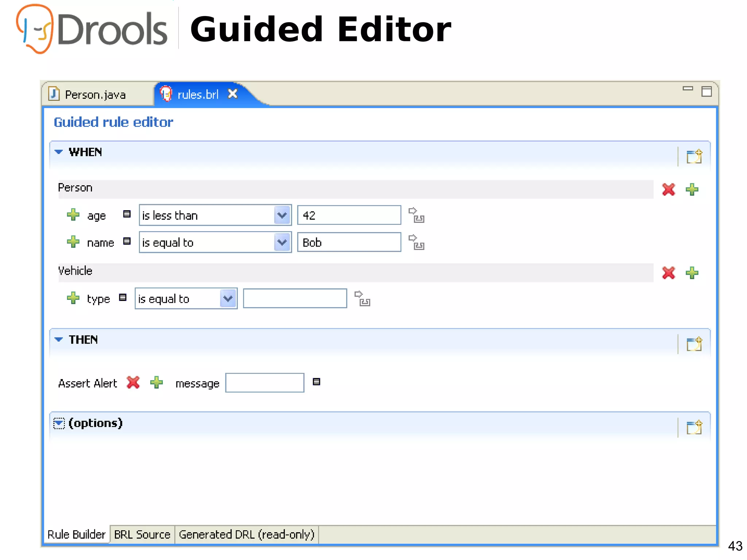Click the empty message input field

[265, 383]
